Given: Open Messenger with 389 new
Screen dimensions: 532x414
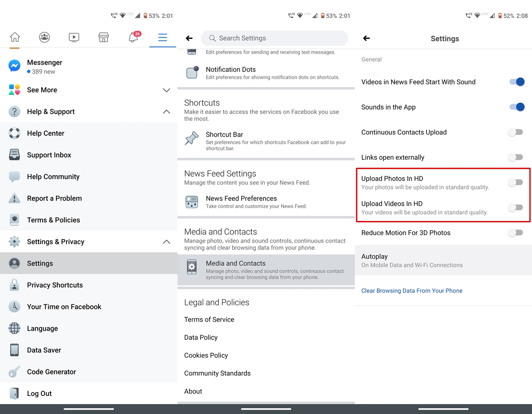Looking at the screenshot, I should click(89, 67).
